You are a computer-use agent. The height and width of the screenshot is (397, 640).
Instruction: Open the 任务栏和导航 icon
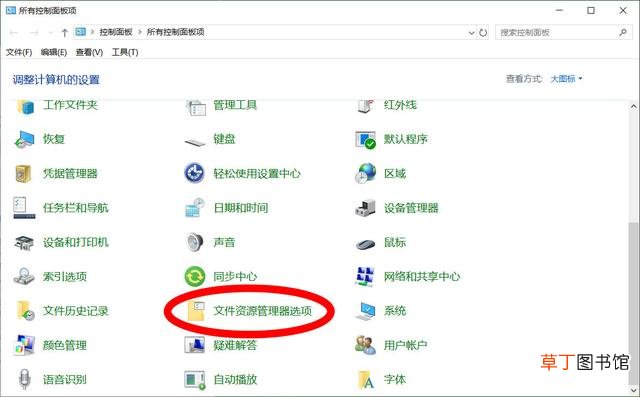(24, 208)
